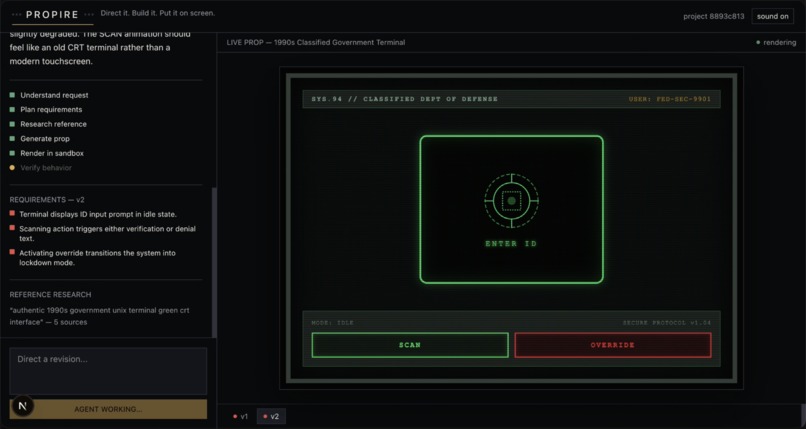Image resolution: width=806 pixels, height=429 pixels.
Task: Click the Plan requirements step
Action: coord(51,109)
